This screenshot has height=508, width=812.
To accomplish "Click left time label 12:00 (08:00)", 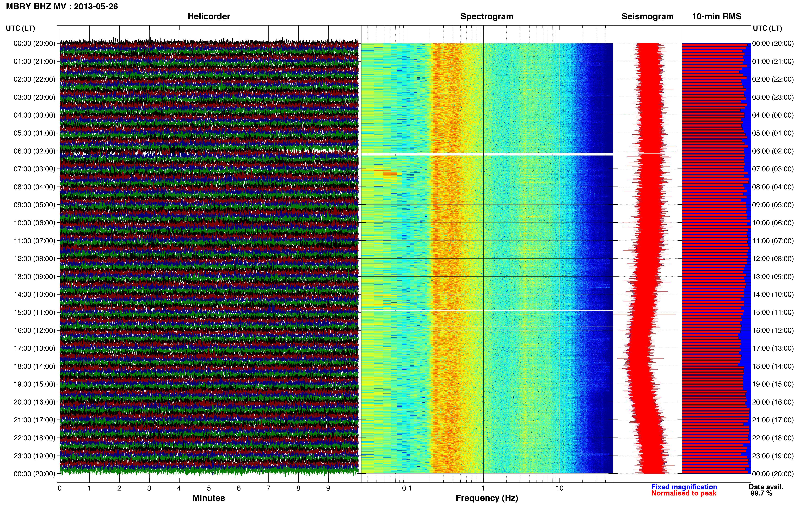I will pos(34,259).
